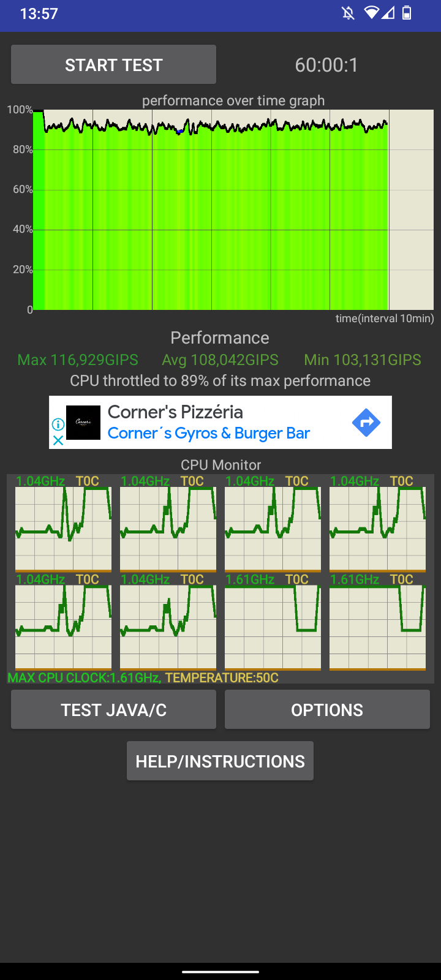This screenshot has width=441, height=980.
Task: Tap the 60:00:1 test timer
Action: click(x=326, y=64)
